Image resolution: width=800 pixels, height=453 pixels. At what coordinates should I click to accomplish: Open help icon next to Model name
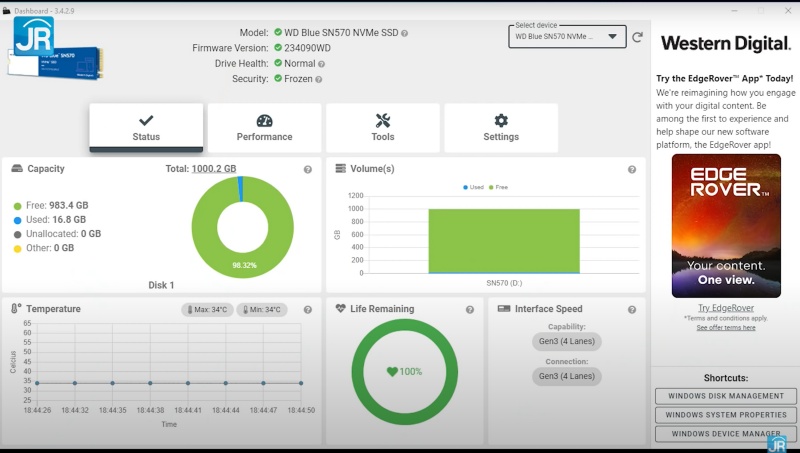coord(405,33)
